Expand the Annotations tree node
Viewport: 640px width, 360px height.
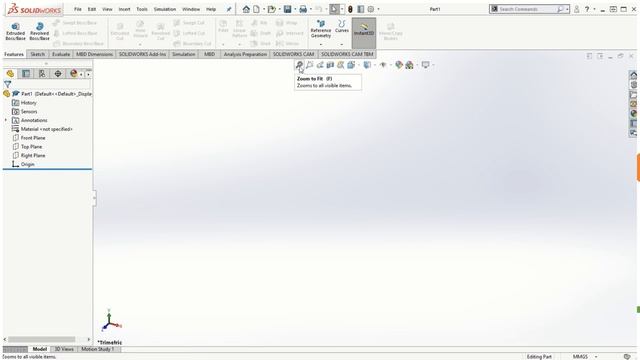click(6, 120)
